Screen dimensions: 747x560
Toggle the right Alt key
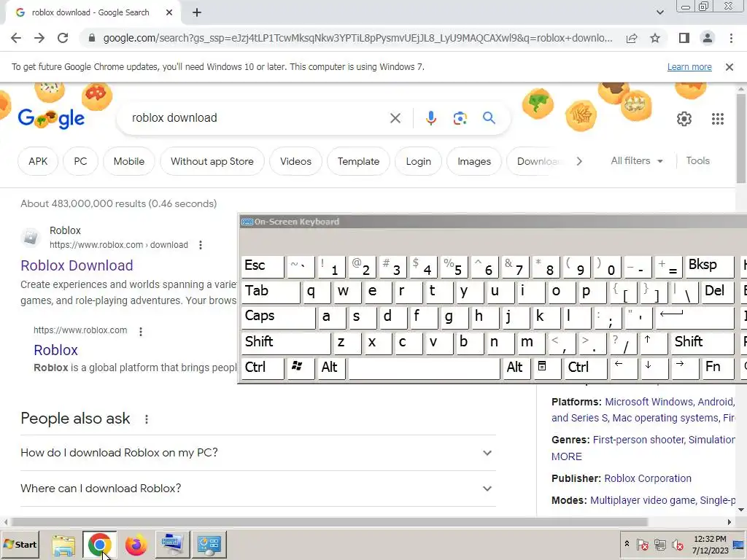pos(516,367)
